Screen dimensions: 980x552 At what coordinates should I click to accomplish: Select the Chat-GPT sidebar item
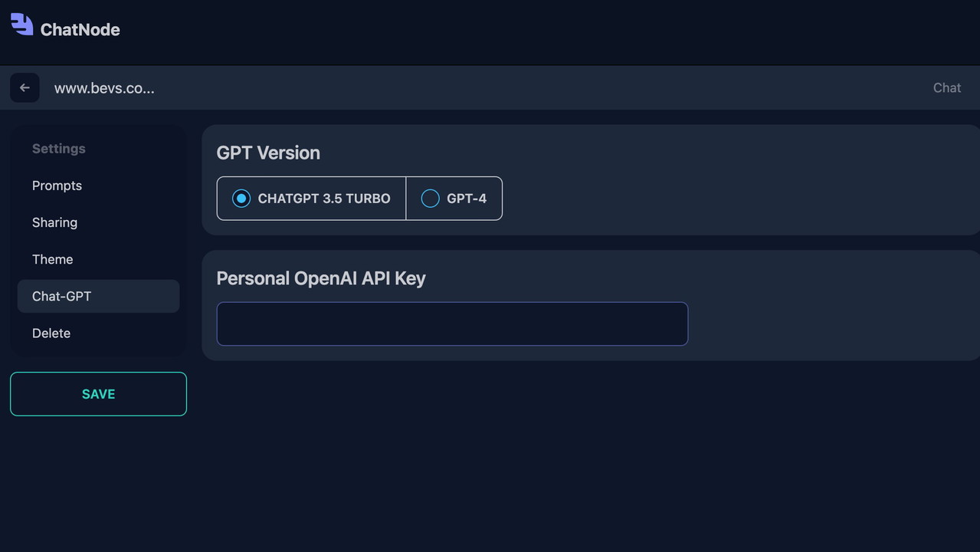62,296
